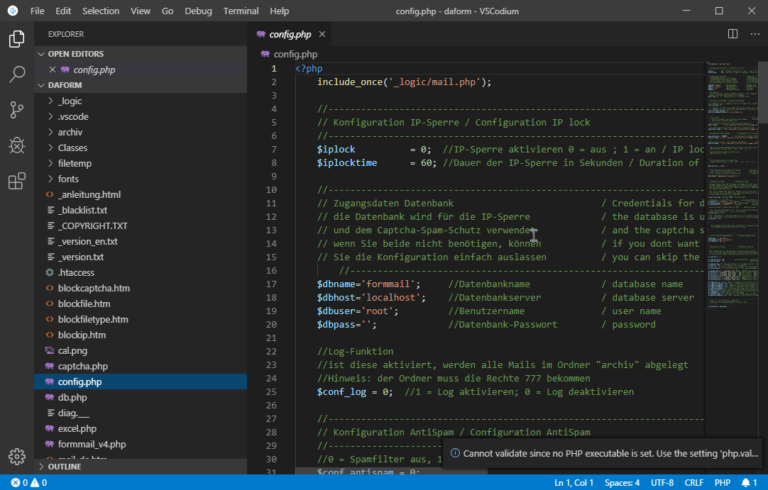Viewport: 768px width, 490px height.
Task: Click the PHP icon of db.php
Action: (49, 397)
